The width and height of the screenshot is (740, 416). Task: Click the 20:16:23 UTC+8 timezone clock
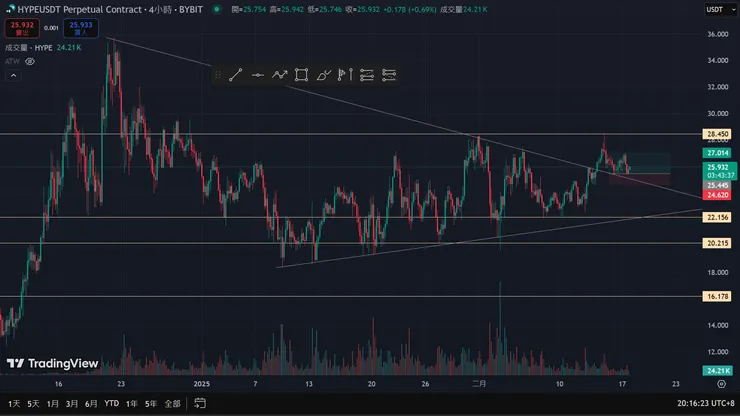tap(706, 403)
